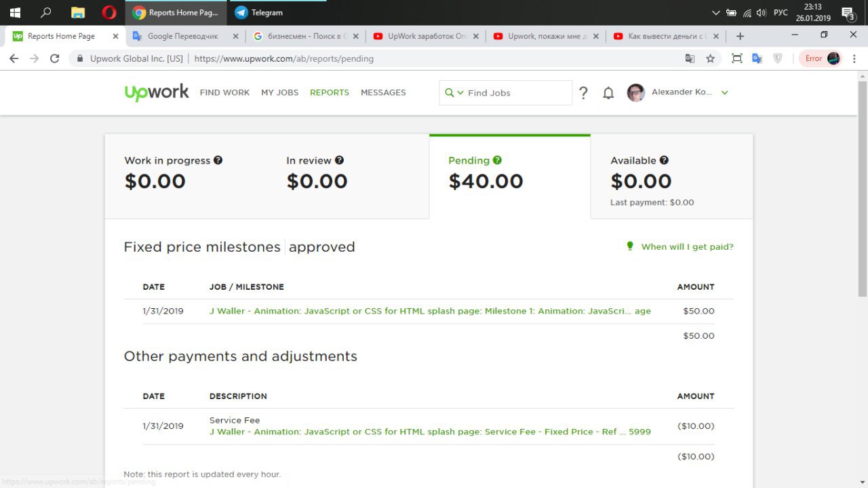The image size is (868, 488).
Task: Select the Pending tab
Action: coord(510,176)
